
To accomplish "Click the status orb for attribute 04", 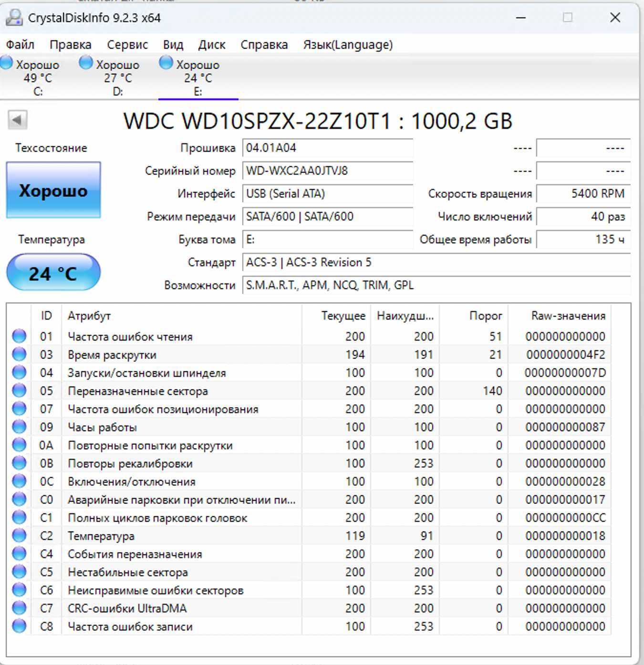I will (19, 373).
